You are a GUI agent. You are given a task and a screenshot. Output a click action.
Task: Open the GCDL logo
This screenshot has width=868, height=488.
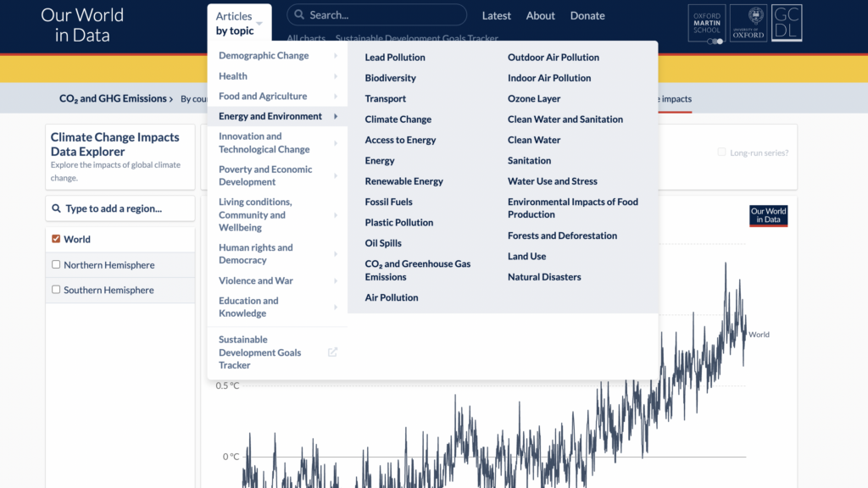pyautogui.click(x=787, y=23)
